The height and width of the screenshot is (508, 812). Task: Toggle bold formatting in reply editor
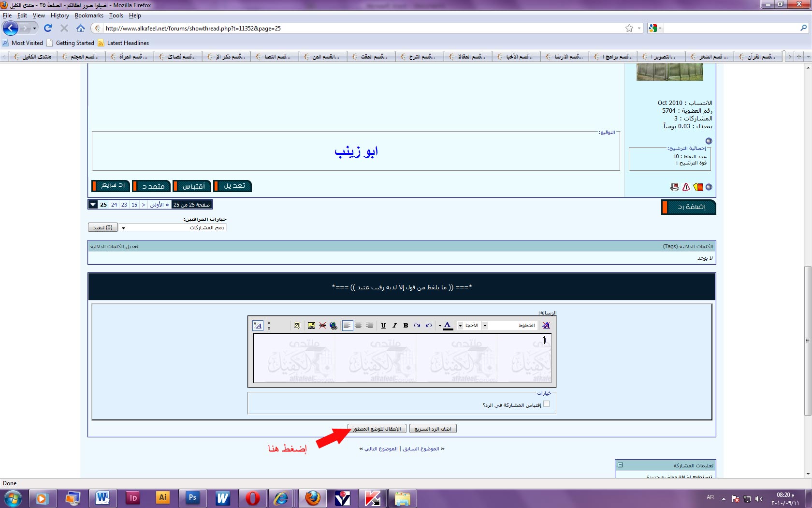click(x=406, y=326)
